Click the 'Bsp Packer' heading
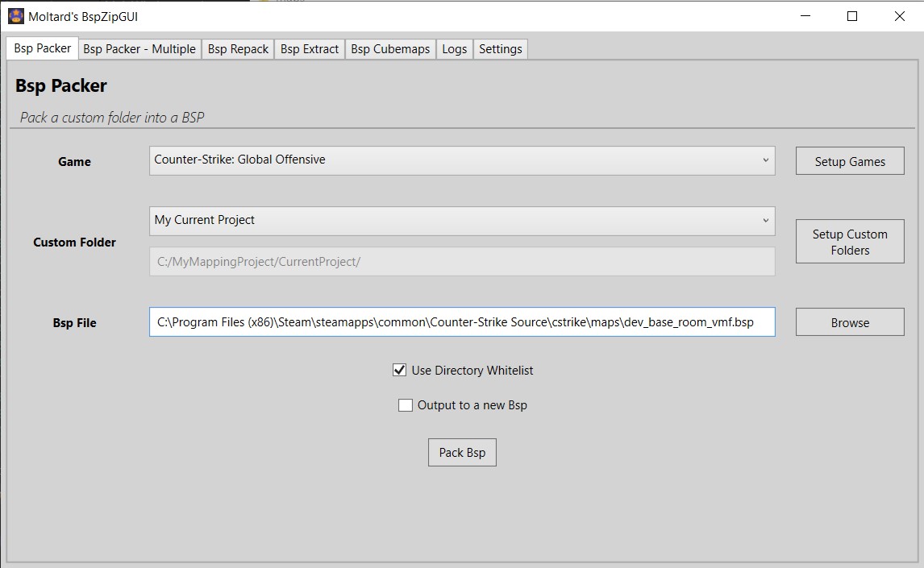This screenshot has height=568, width=924. (x=61, y=86)
